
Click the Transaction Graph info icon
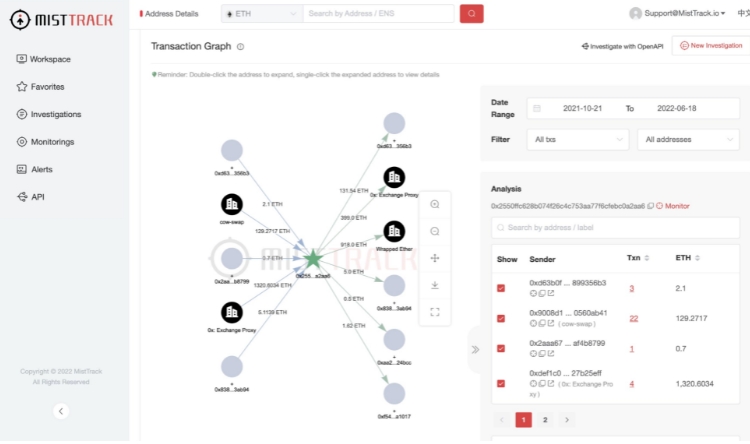pos(241,46)
